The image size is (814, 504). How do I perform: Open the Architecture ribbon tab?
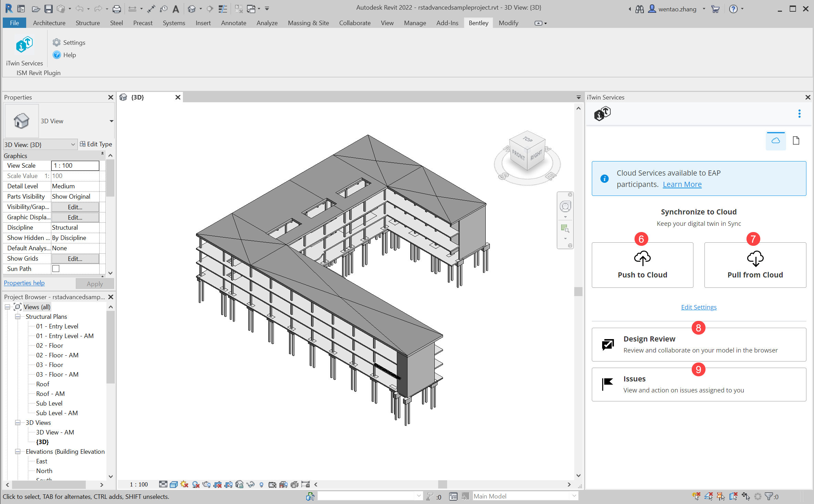click(49, 23)
